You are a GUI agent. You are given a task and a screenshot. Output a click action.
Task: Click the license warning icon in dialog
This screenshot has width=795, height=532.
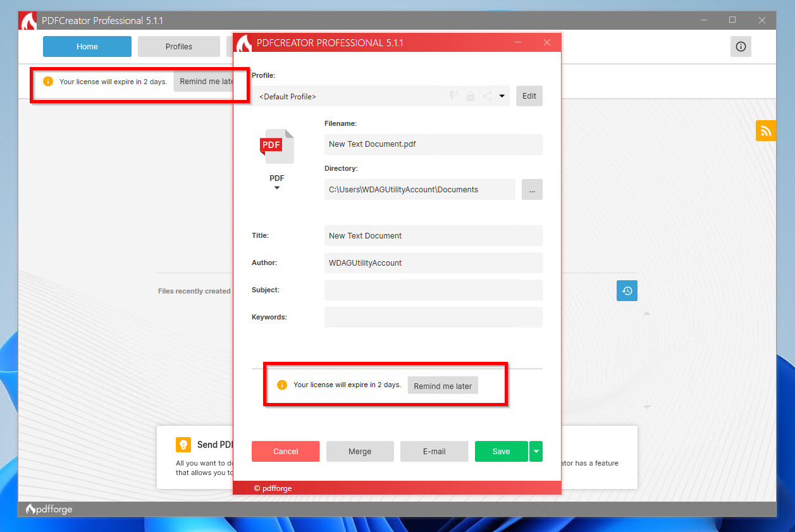pyautogui.click(x=282, y=385)
